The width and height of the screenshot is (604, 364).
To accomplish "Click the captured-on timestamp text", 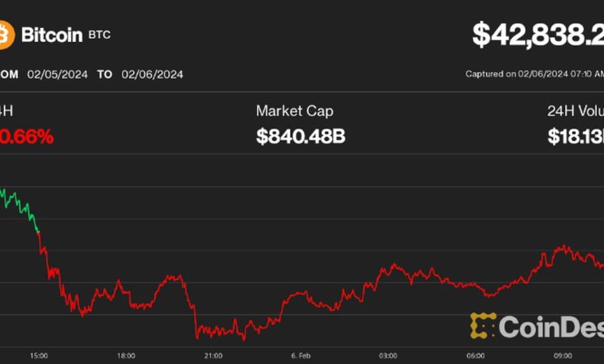I will coord(534,74).
